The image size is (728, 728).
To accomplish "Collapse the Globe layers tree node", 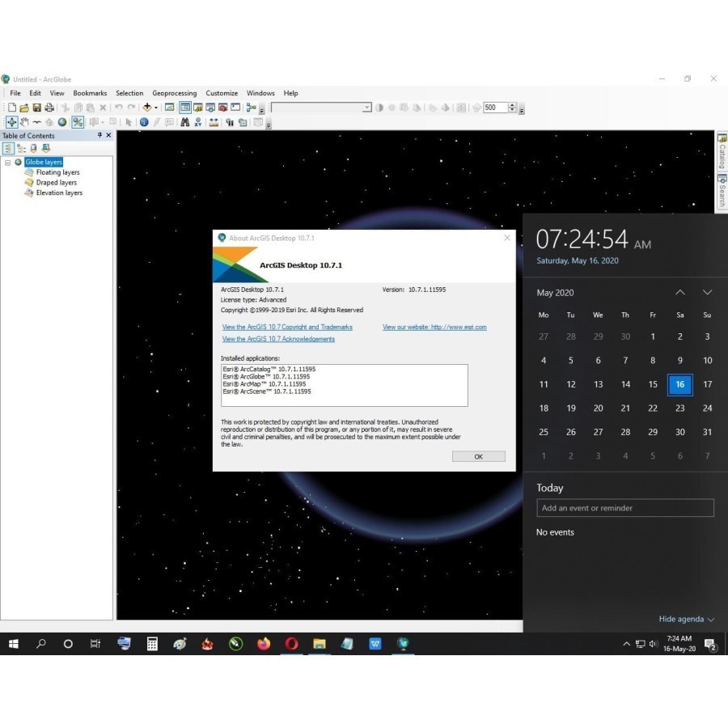I will [7, 163].
